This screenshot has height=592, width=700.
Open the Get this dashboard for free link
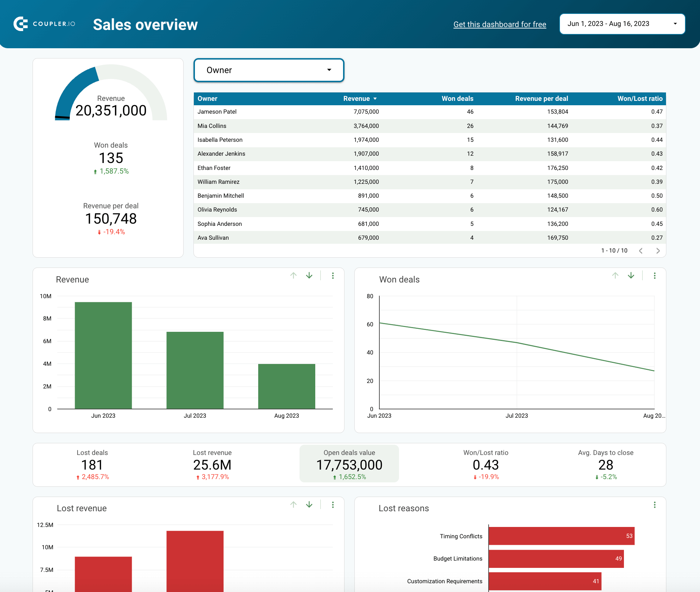[x=500, y=24]
